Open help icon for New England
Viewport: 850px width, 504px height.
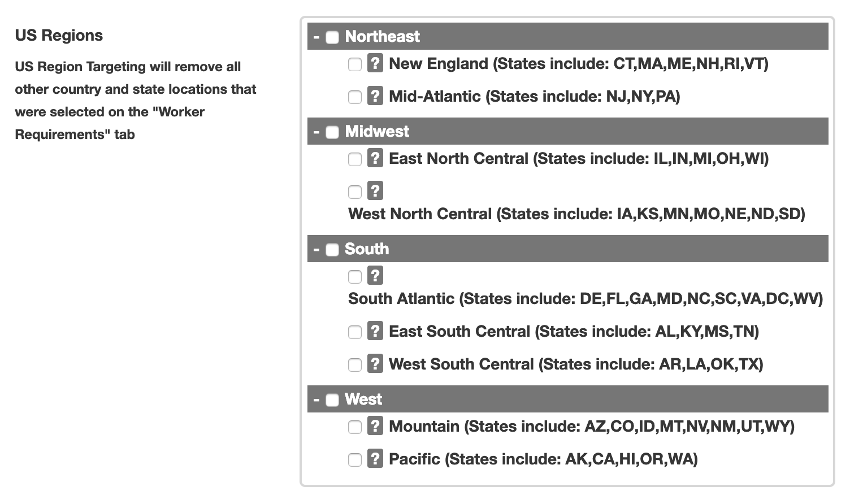tap(375, 63)
